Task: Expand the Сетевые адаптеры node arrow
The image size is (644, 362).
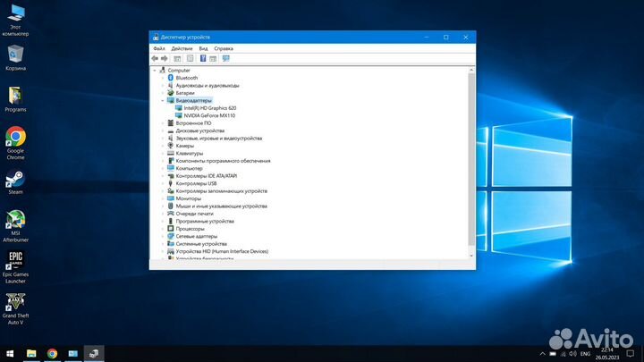Action: click(x=163, y=236)
